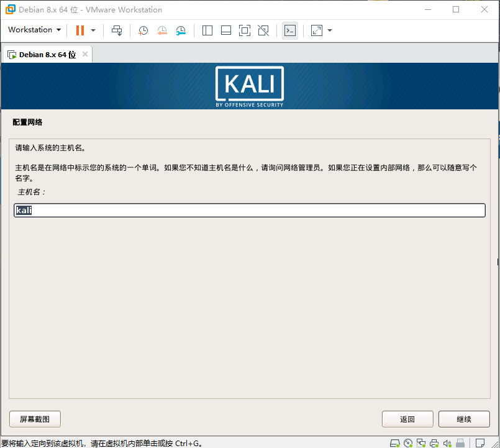
Task: Click the USB device status icon
Action: (460, 443)
